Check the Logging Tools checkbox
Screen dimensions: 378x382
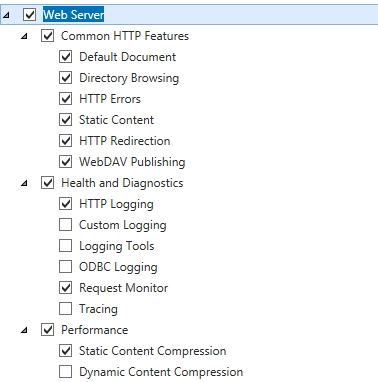click(x=66, y=246)
